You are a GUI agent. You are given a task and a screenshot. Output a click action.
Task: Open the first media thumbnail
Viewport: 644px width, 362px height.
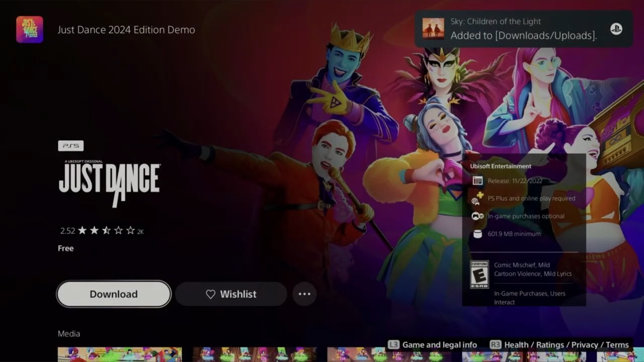[x=120, y=354]
